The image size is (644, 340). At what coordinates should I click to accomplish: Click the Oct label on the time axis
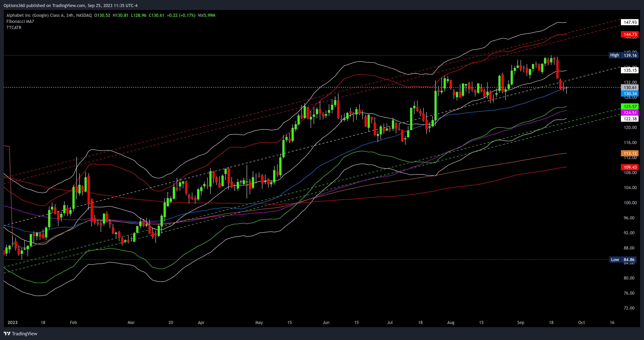pos(581,322)
